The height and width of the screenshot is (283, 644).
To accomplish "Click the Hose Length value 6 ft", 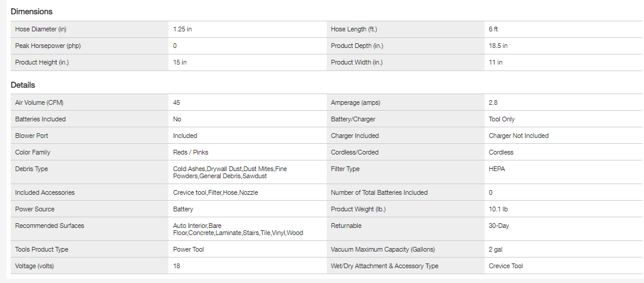I will (493, 29).
